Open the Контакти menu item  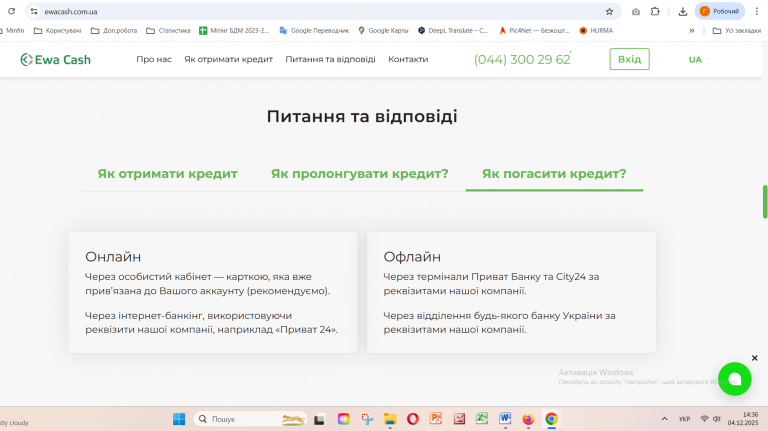(x=408, y=59)
